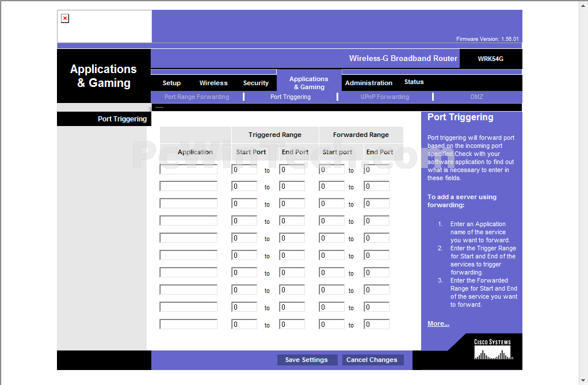The height and width of the screenshot is (385, 588).
Task: Click the Triggered Range End Port field in row seven
Action: coord(292,273)
